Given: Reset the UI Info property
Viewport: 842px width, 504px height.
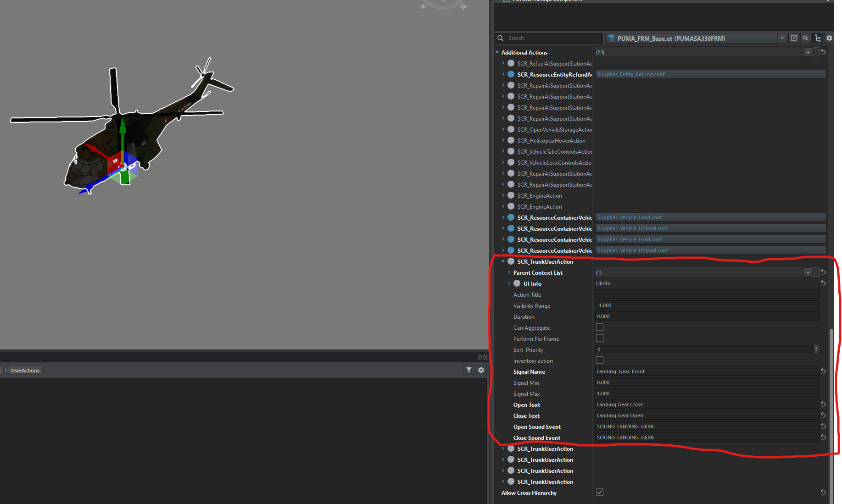Looking at the screenshot, I should pyautogui.click(x=823, y=283).
